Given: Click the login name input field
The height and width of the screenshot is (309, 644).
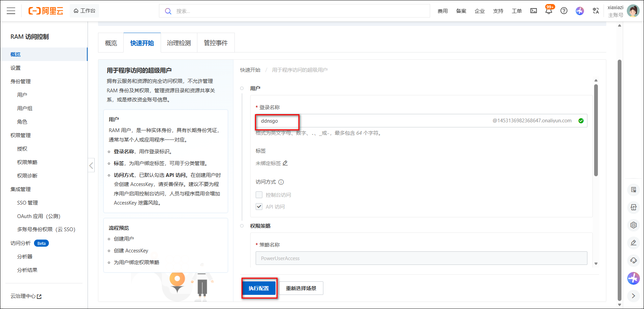Looking at the screenshot, I should (371, 121).
